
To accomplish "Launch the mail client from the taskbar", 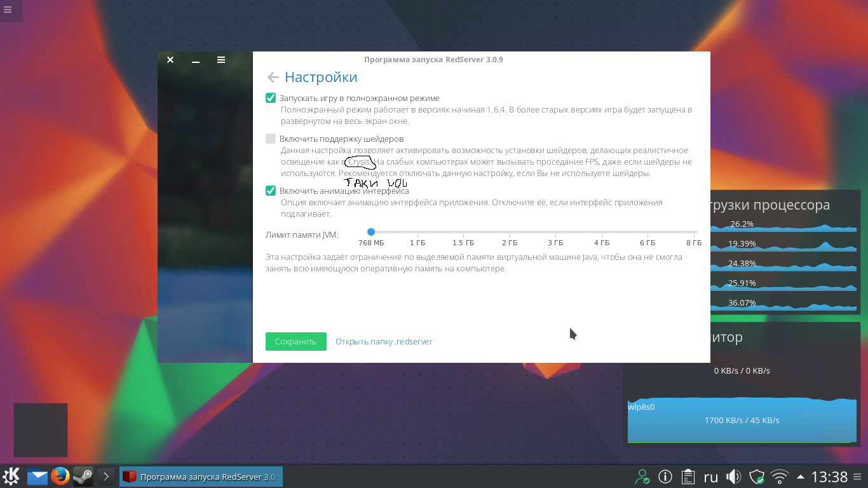I will click(x=37, y=476).
